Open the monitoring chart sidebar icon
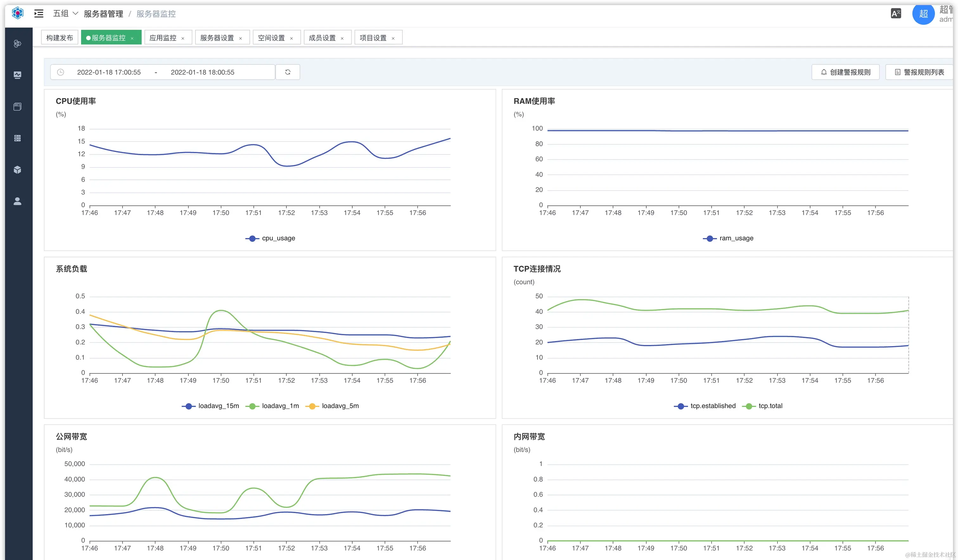This screenshot has width=958, height=560. pos(17,75)
